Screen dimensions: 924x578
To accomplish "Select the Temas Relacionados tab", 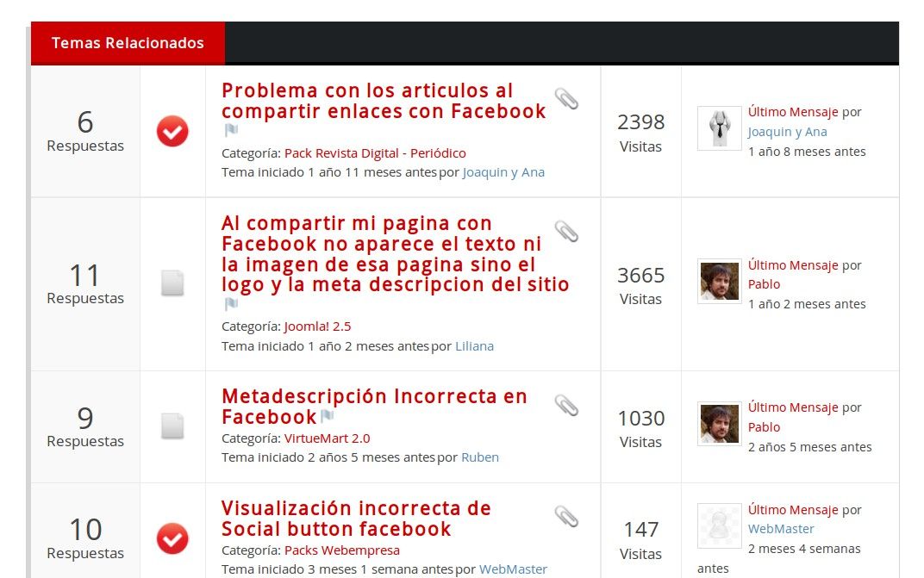I will click(x=128, y=43).
